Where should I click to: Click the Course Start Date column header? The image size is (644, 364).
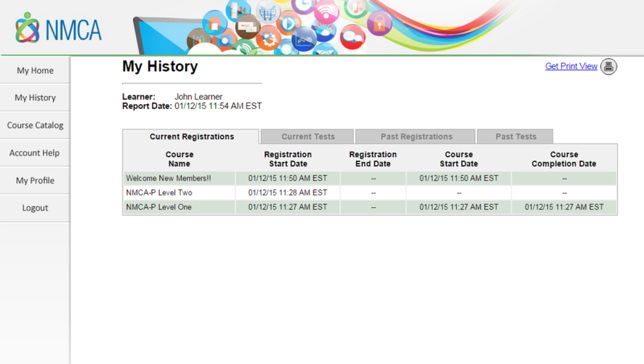pos(459,158)
